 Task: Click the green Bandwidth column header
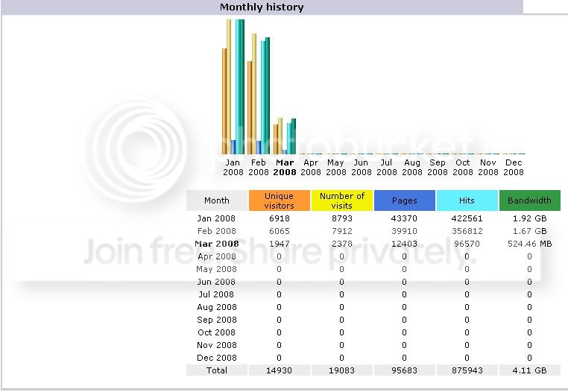(x=529, y=200)
